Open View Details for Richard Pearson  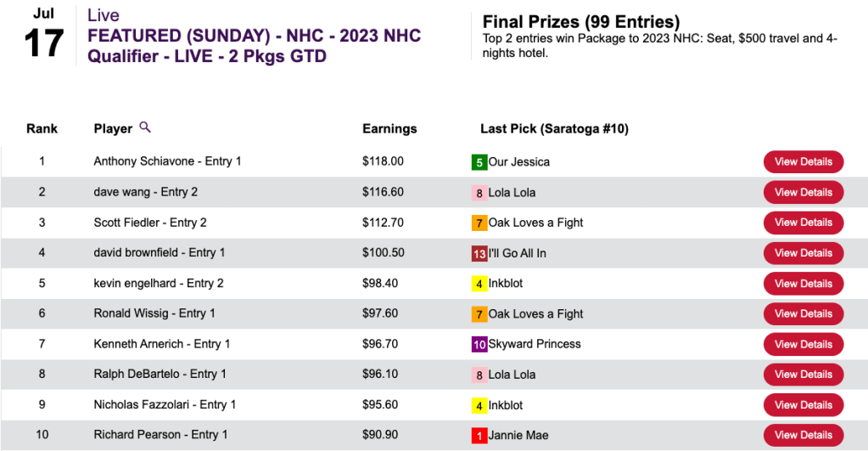point(803,435)
